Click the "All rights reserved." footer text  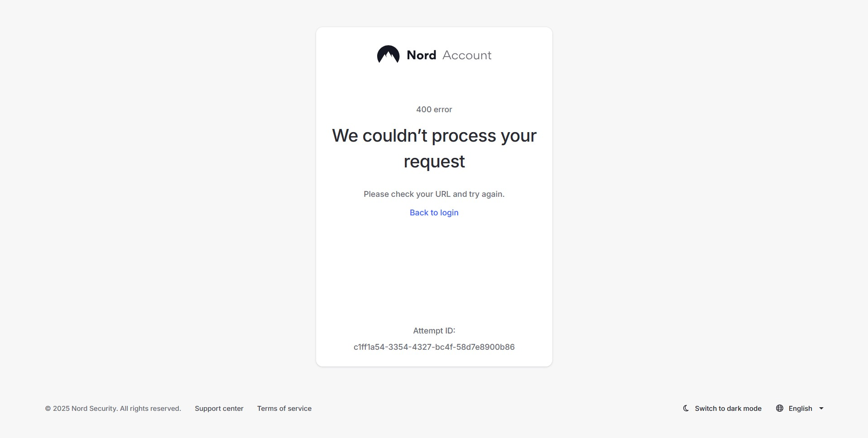tap(150, 409)
